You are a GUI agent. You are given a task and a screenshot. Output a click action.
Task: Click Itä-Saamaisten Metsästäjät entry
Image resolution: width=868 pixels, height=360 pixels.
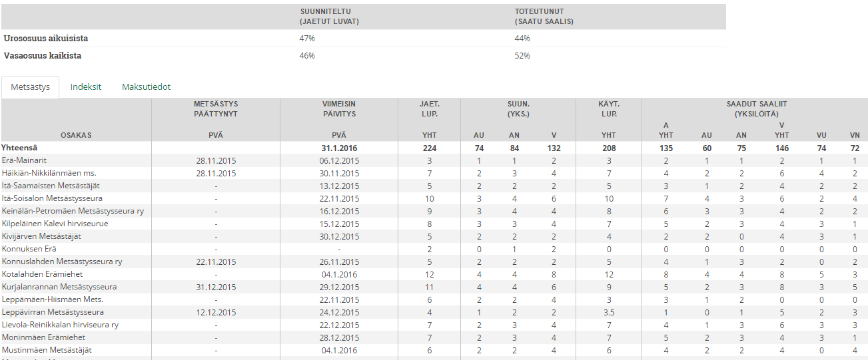51,186
